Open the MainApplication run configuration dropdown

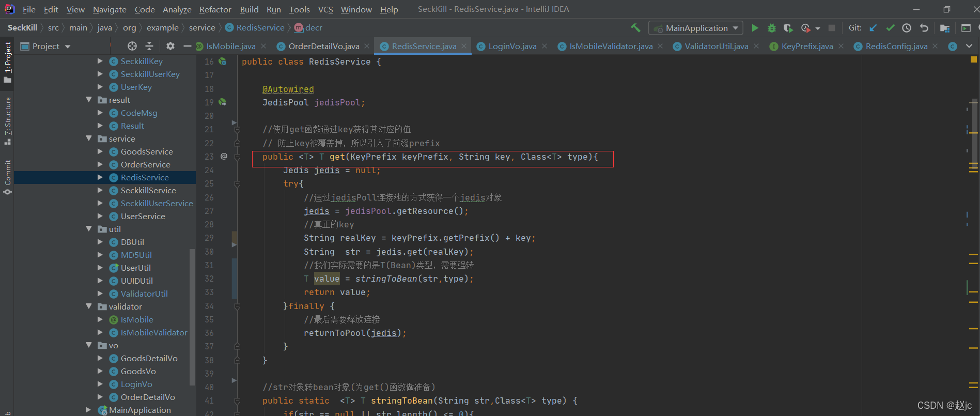(x=696, y=28)
